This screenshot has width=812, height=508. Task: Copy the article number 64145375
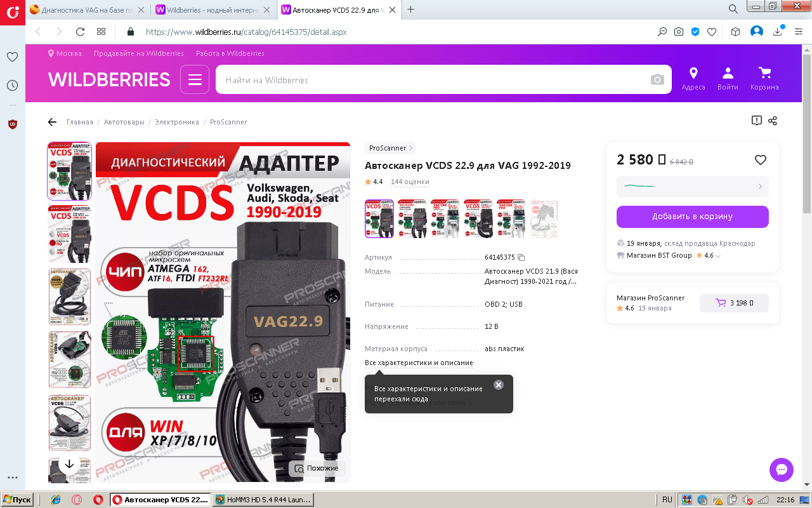(521, 257)
